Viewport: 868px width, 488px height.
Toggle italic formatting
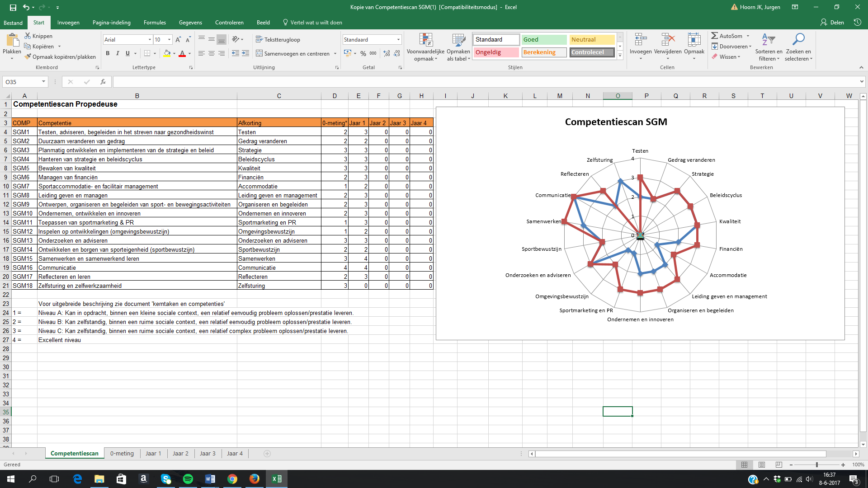click(118, 53)
